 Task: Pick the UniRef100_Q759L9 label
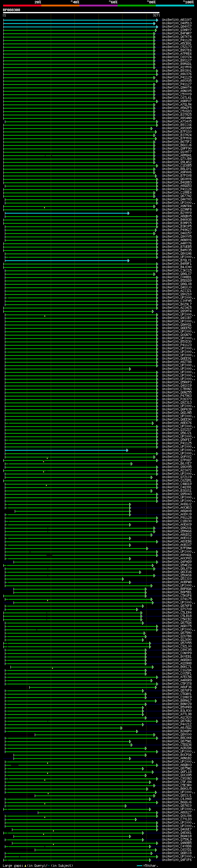pyautogui.click(x=177, y=839)
